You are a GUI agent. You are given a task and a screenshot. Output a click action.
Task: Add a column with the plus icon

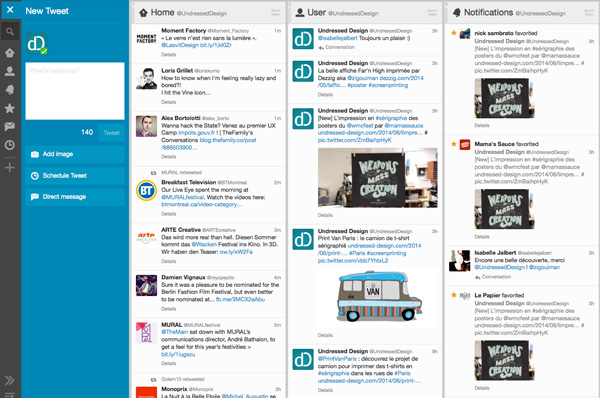point(10,167)
